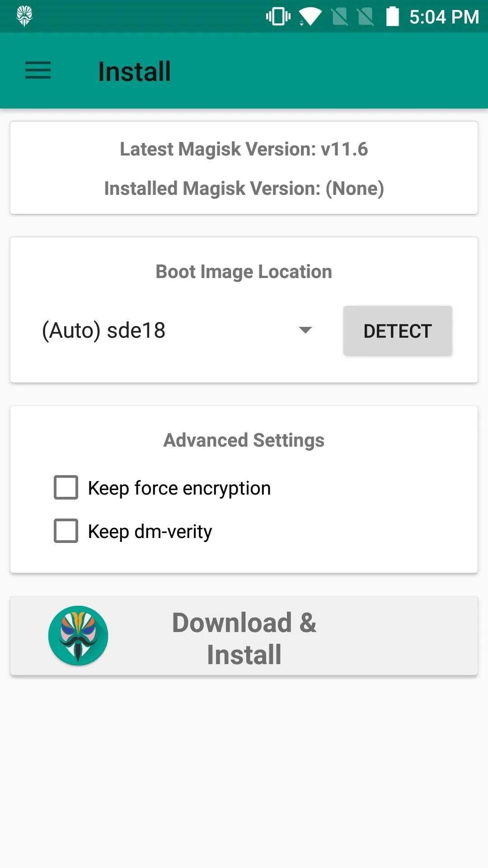Viewport: 488px width, 868px height.
Task: Tap the first no-SIM card icon
Action: (x=340, y=17)
